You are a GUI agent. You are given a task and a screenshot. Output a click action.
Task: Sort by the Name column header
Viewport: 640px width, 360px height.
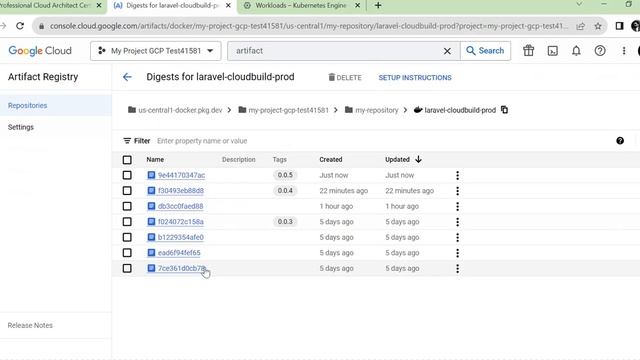point(155,160)
